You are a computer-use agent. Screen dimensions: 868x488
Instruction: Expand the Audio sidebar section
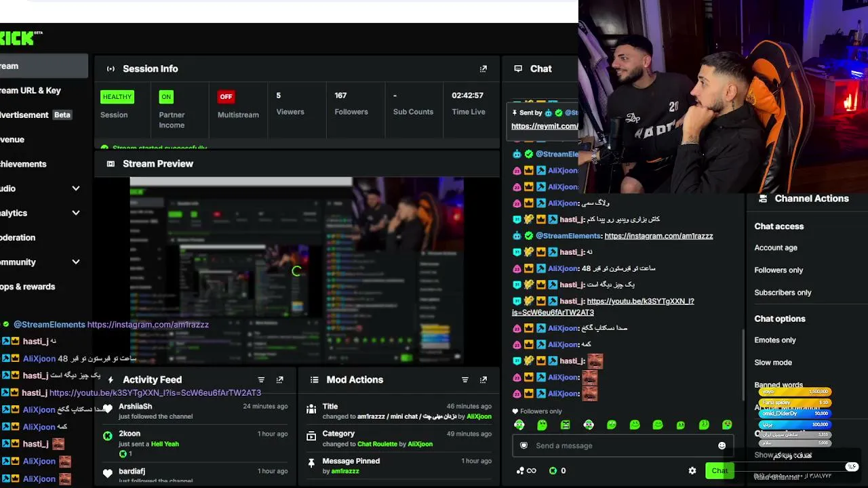(x=76, y=188)
